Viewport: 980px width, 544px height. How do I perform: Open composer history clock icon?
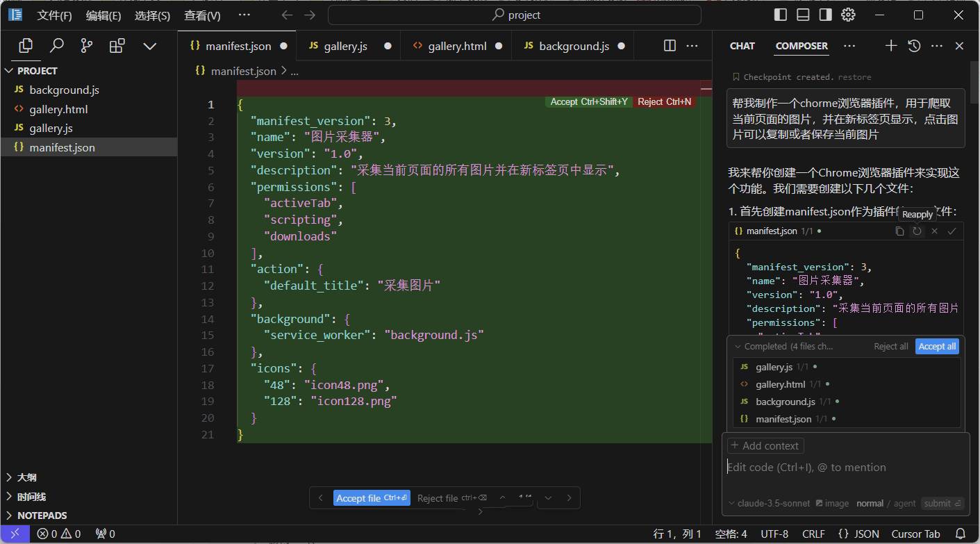[x=914, y=46]
